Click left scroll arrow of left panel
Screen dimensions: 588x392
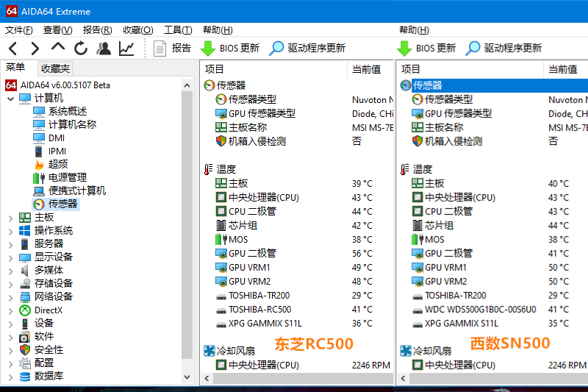pyautogui.click(x=207, y=378)
